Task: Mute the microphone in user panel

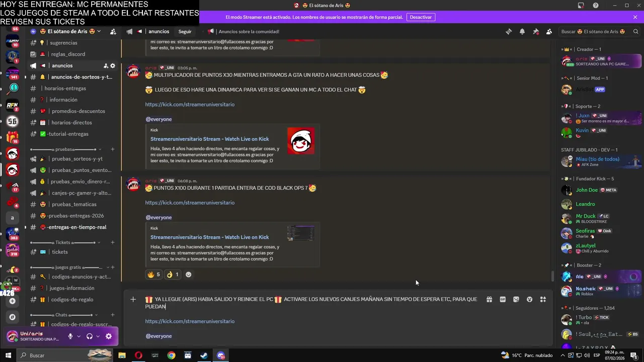Action: [70, 336]
